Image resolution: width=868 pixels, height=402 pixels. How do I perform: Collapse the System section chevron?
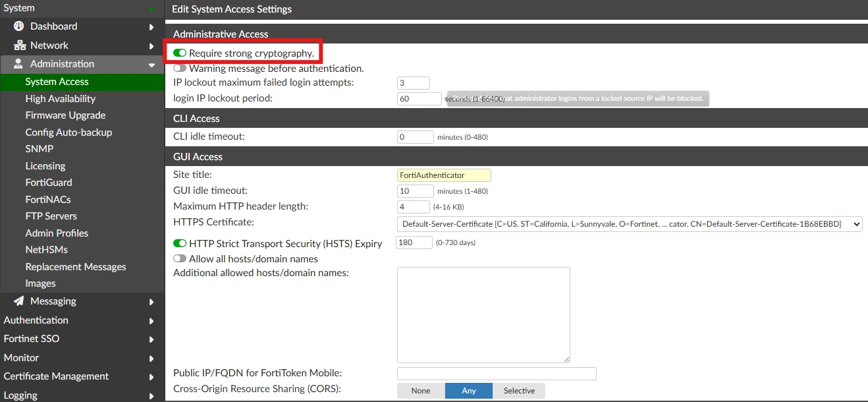(x=152, y=9)
